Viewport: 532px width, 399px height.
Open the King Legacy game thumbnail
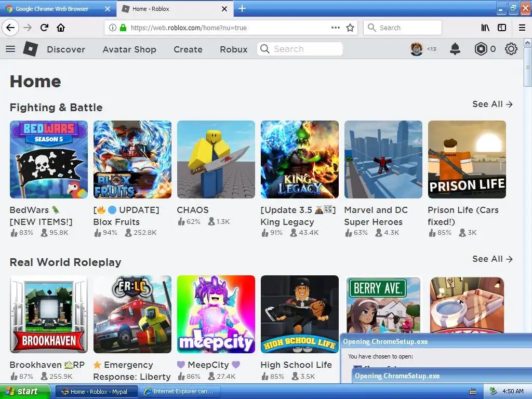click(x=300, y=159)
